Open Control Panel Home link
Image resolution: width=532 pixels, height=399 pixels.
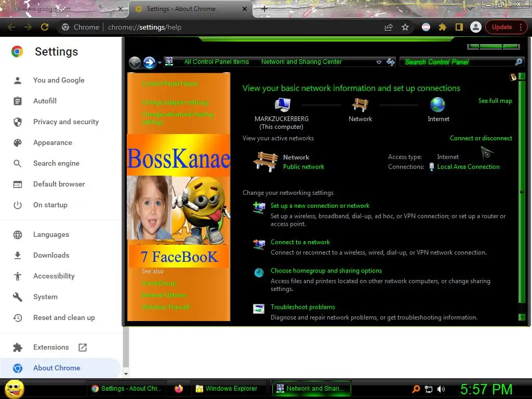click(170, 84)
